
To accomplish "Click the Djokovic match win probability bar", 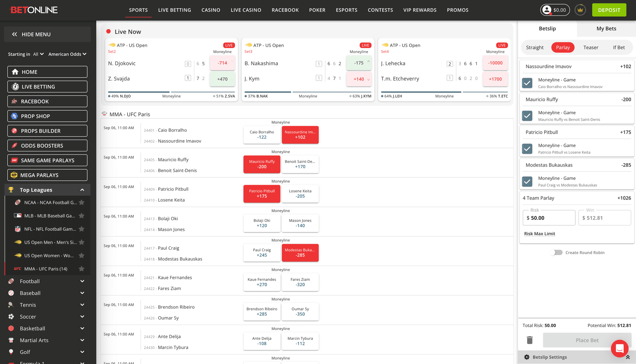I will pyautogui.click(x=138, y=92).
